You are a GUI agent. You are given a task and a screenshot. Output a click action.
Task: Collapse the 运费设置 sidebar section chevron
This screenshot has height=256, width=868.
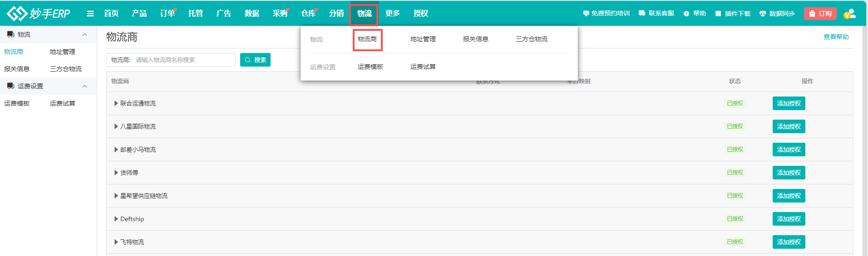(84, 86)
